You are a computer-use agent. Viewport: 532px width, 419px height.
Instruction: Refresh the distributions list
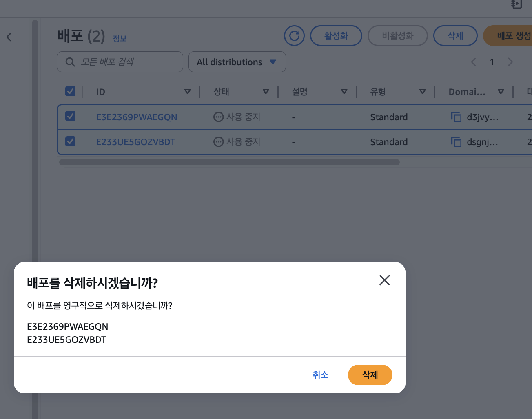(295, 36)
